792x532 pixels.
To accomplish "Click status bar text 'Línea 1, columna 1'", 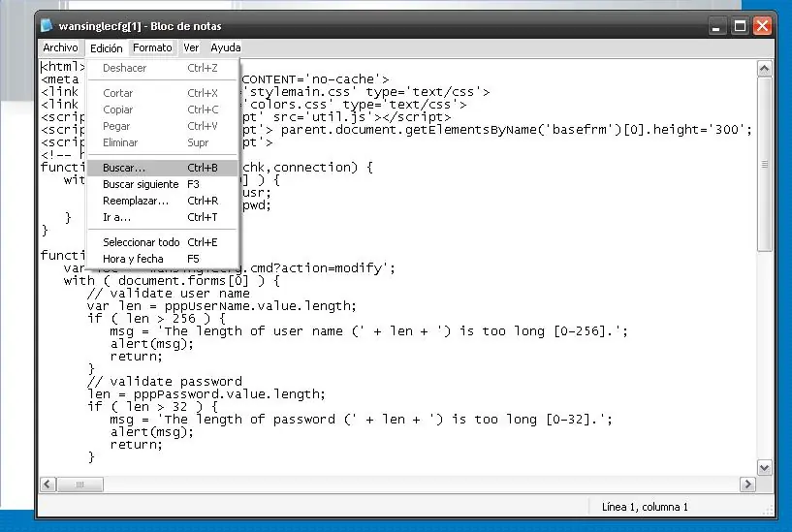I will (645, 507).
